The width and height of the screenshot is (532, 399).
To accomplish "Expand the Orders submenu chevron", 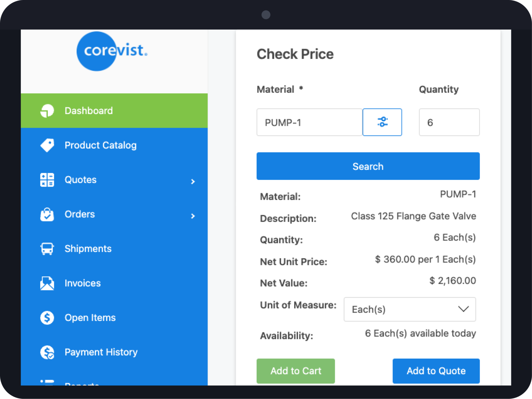I will coord(193,216).
